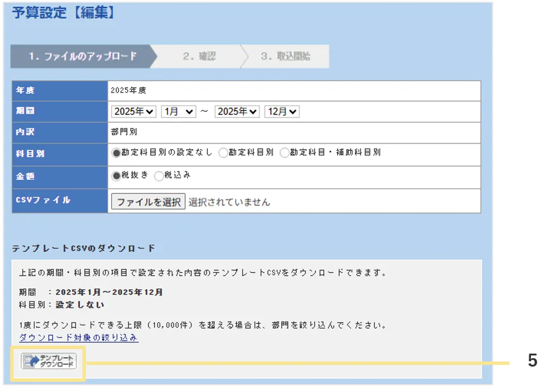Screen dimensions: 553x392
Task: Switch to the 2. 確認 step
Action: click(199, 56)
